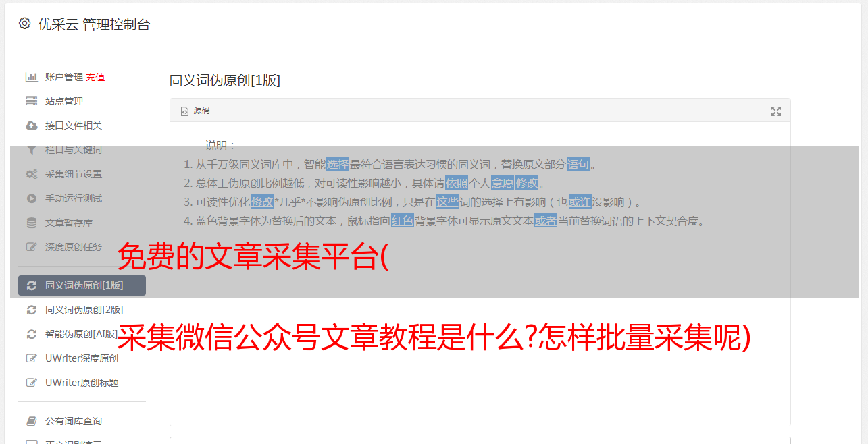
Task: Click the gears icon for 采集细节设置
Action: 31,174
